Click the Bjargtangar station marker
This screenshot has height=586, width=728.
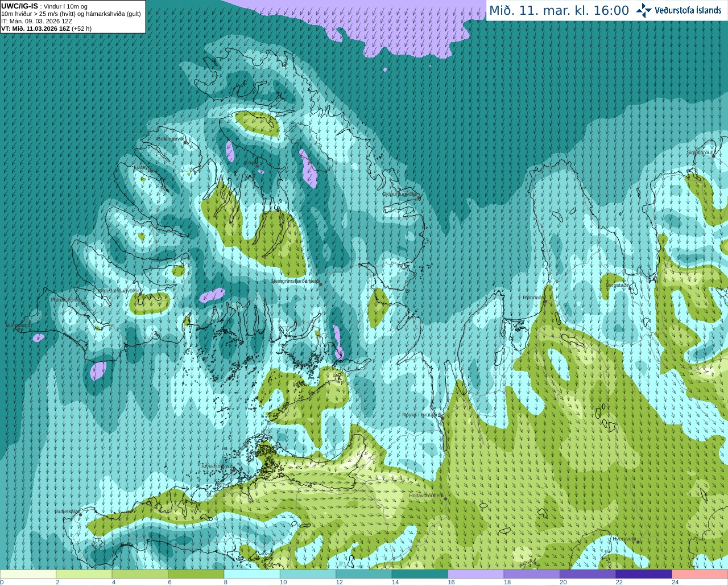19,329
